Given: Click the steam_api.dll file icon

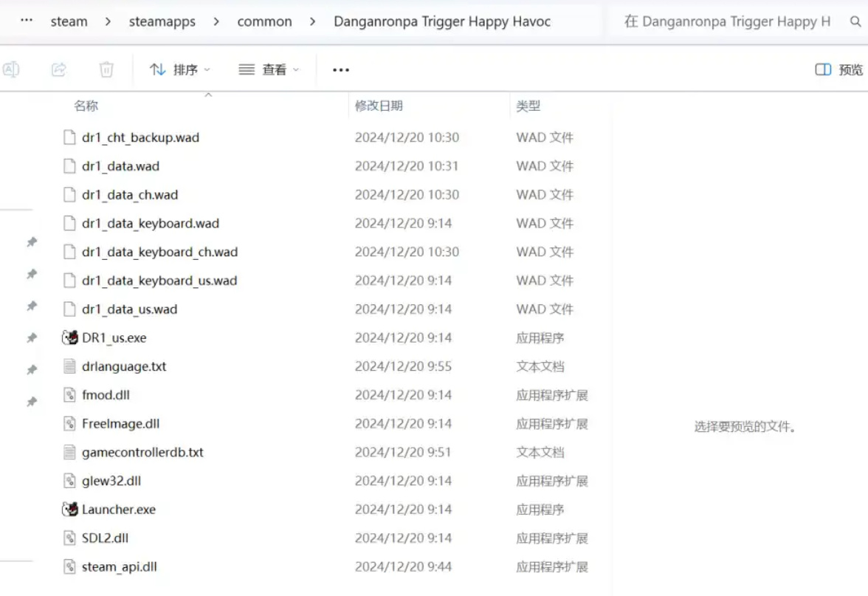Looking at the screenshot, I should pyautogui.click(x=69, y=566).
